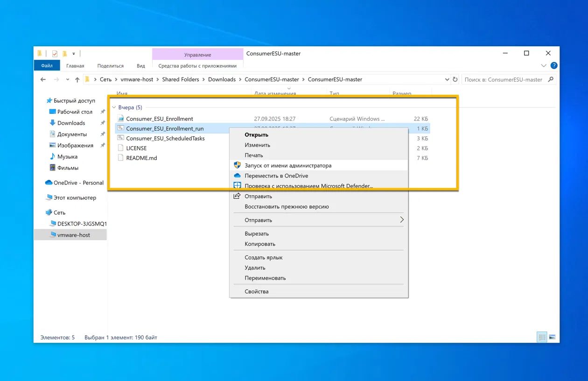The width and height of the screenshot is (588, 381).
Task: Click the forward navigation arrow
Action: coord(56,79)
